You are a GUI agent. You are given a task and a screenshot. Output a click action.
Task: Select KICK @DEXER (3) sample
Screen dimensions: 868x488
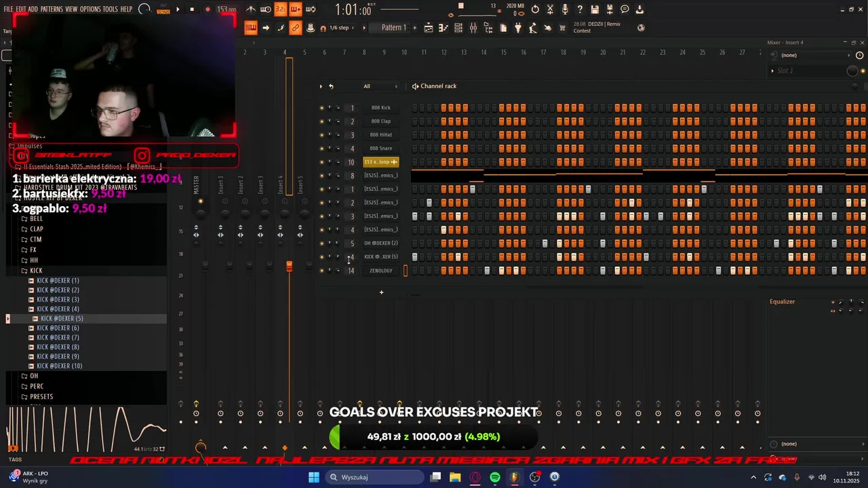click(58, 300)
